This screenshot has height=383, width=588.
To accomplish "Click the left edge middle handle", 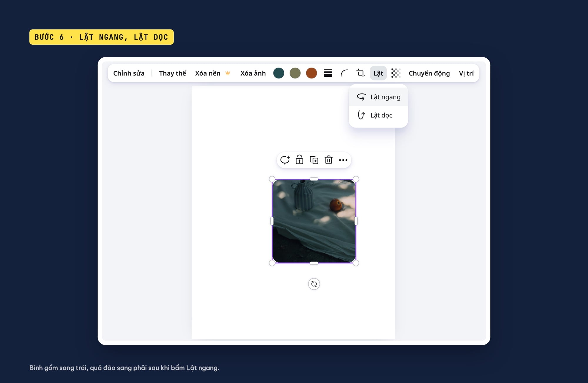I will 272,221.
